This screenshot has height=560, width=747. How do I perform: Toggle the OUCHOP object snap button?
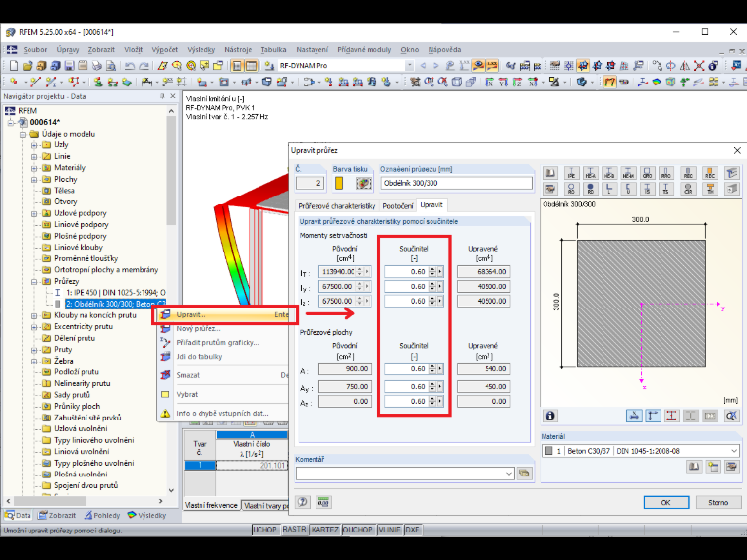coord(358,530)
